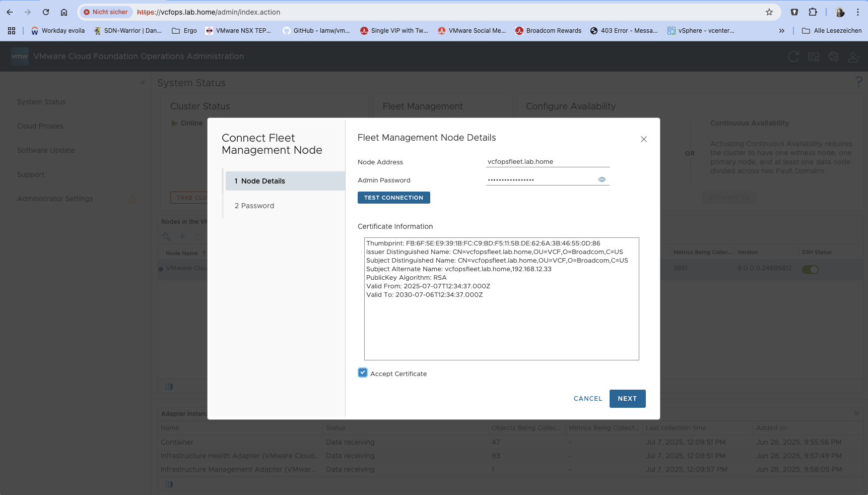868x495 pixels.
Task: Bookmark this page with the star icon
Action: [769, 12]
